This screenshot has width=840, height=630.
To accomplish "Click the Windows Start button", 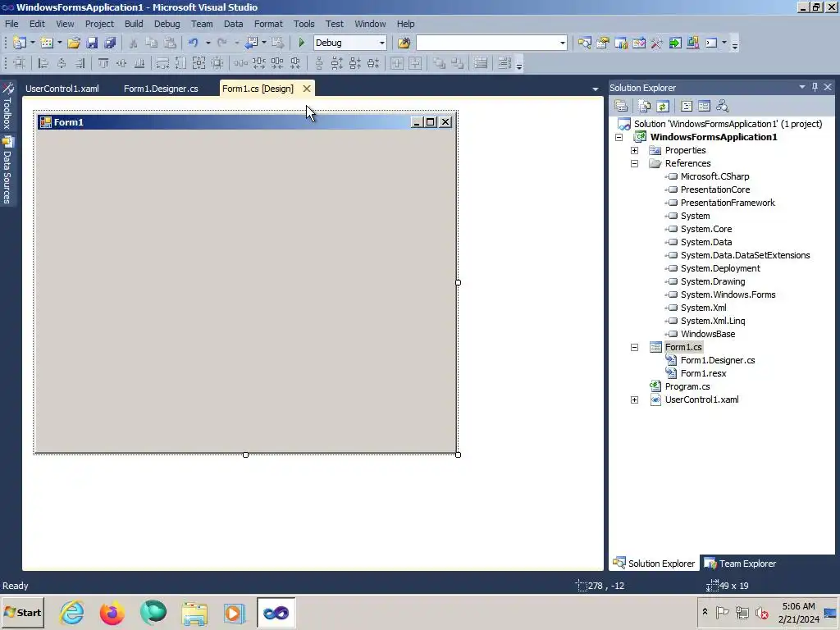I will 23,613.
